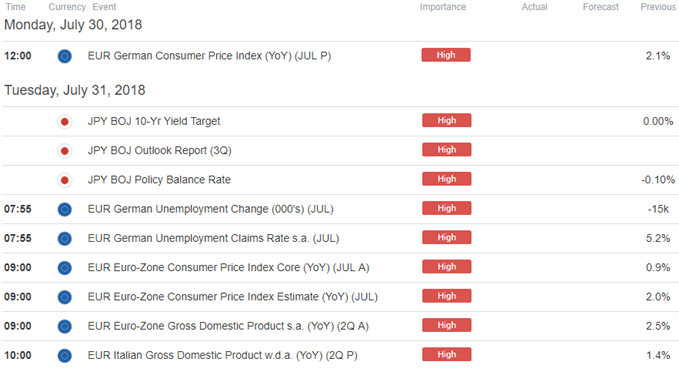This screenshot has height=368, width=679.
Task: Click the EUR flag icon for Italian Gross Domestic Product
Action: (65, 356)
